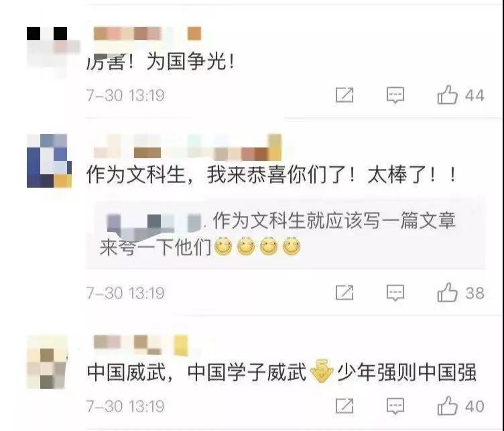
Task: Open replies for the 38-like comment
Action: click(395, 293)
